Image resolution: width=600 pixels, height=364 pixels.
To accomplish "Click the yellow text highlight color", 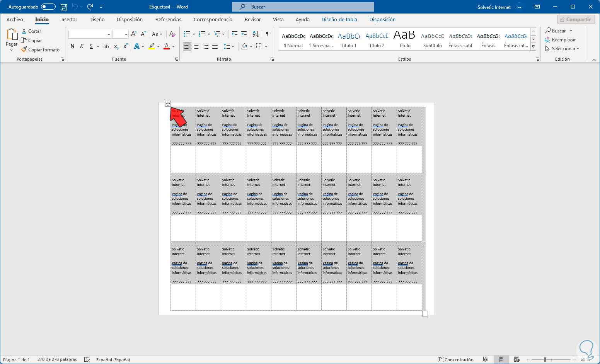I will click(x=152, y=46).
